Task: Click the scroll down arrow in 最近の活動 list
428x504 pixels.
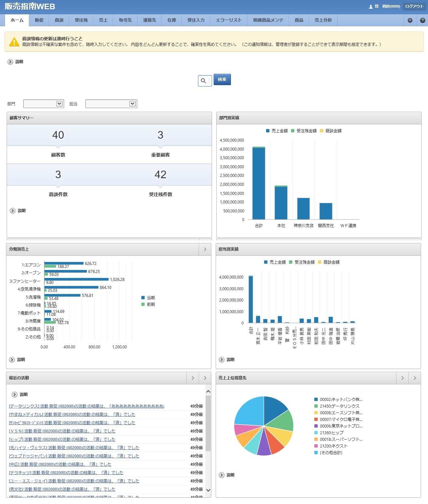Action: click(x=208, y=490)
